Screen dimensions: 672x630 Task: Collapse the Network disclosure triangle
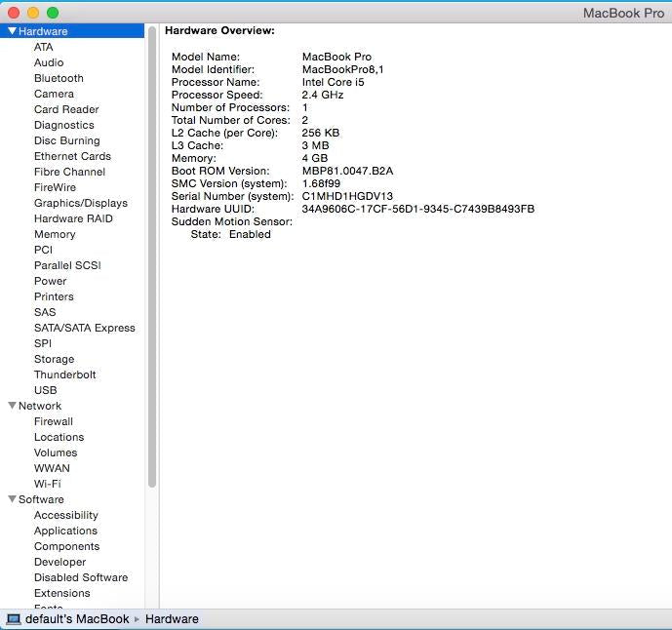12,406
